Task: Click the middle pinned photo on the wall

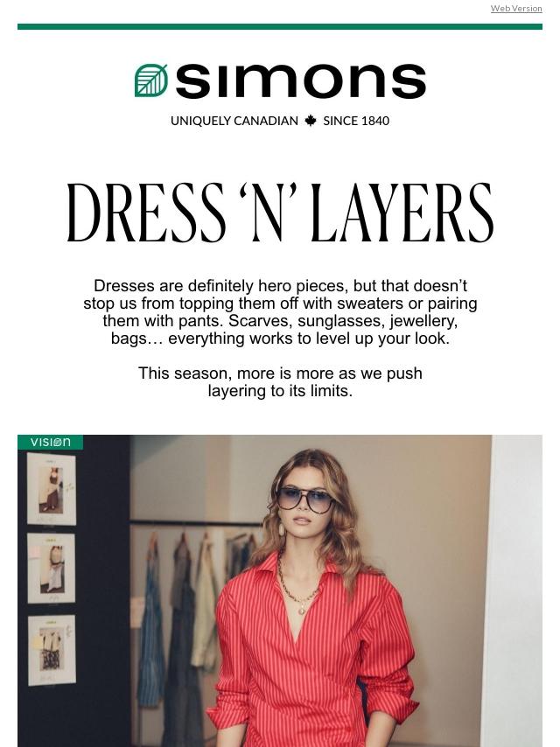Action: point(52,568)
